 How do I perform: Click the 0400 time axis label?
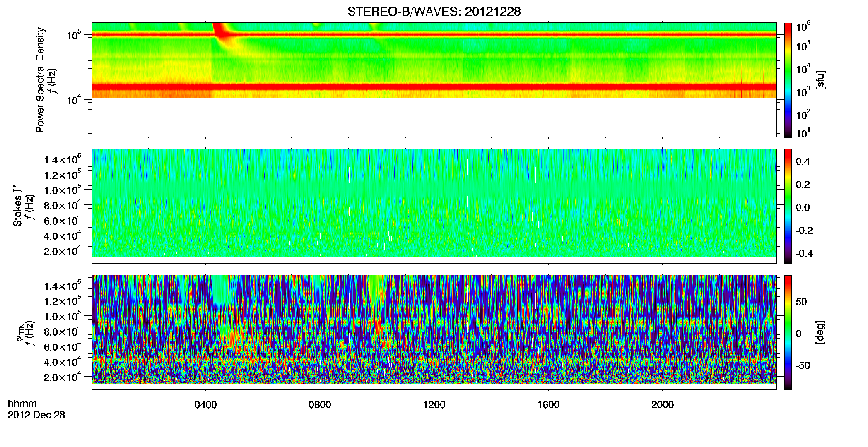tap(205, 405)
